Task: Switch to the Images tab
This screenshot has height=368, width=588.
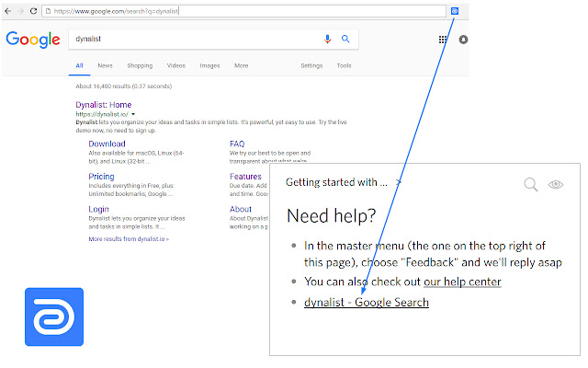Action: tap(209, 65)
